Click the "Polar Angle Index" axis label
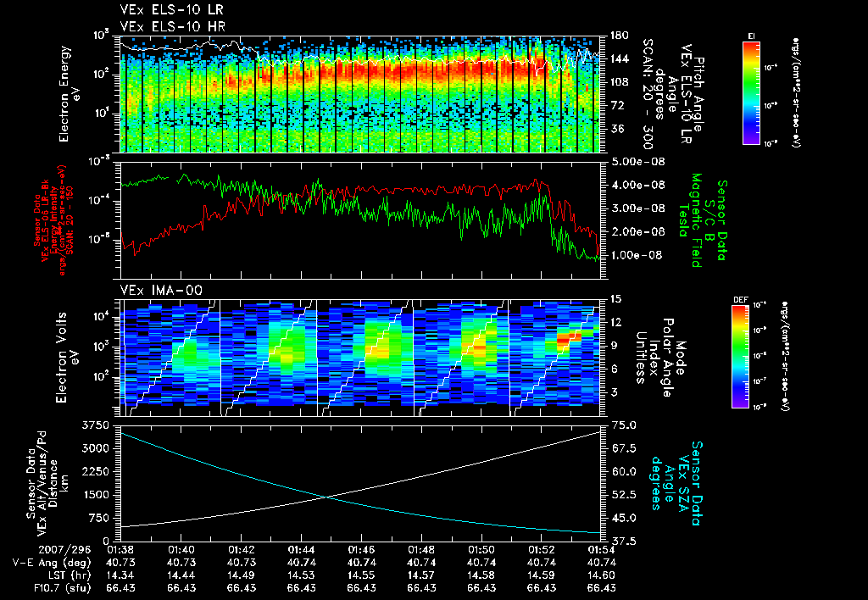This screenshot has width=868, height=600. point(661,358)
